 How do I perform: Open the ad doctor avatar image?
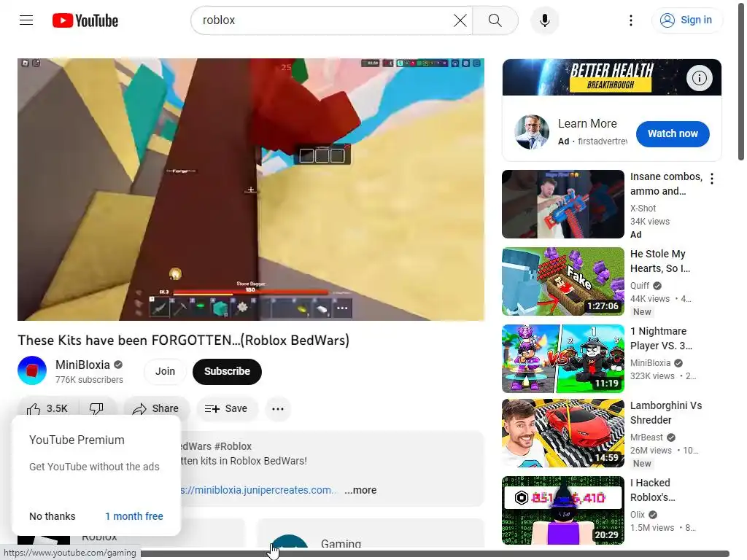(532, 132)
